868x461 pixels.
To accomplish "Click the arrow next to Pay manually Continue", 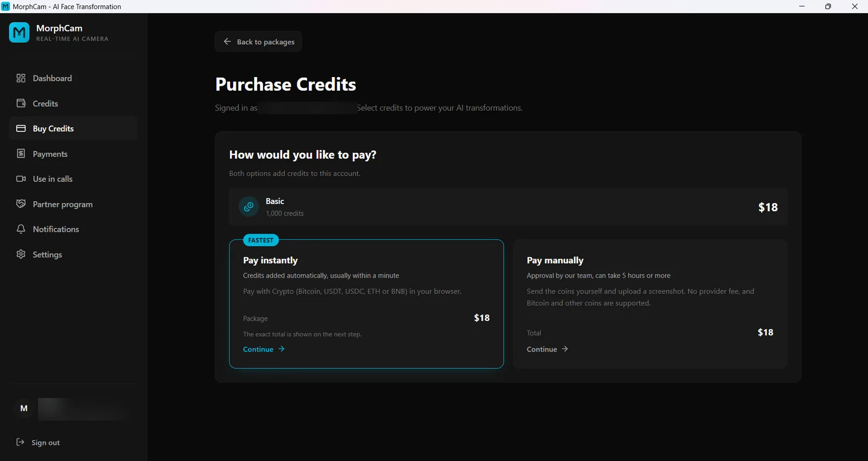I will tap(565, 349).
